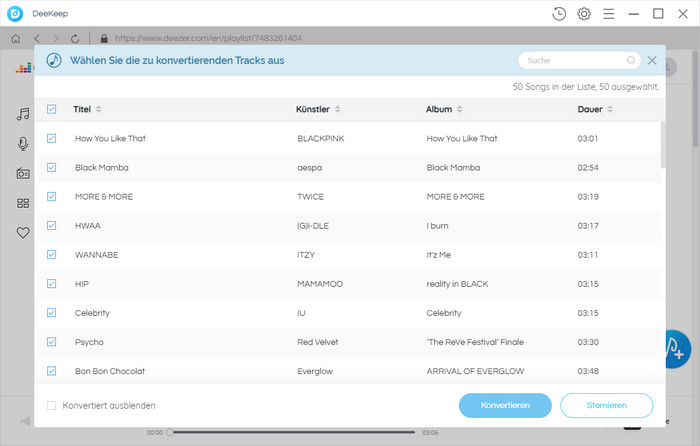The width and height of the screenshot is (700, 446).
Task: Click the Konvertieren button
Action: tap(505, 405)
